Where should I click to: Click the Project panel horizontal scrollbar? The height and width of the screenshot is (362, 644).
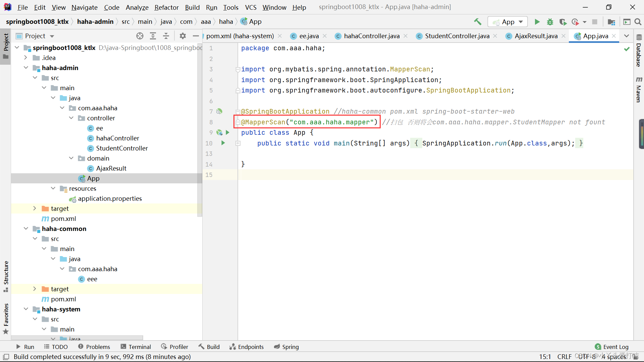point(77,338)
